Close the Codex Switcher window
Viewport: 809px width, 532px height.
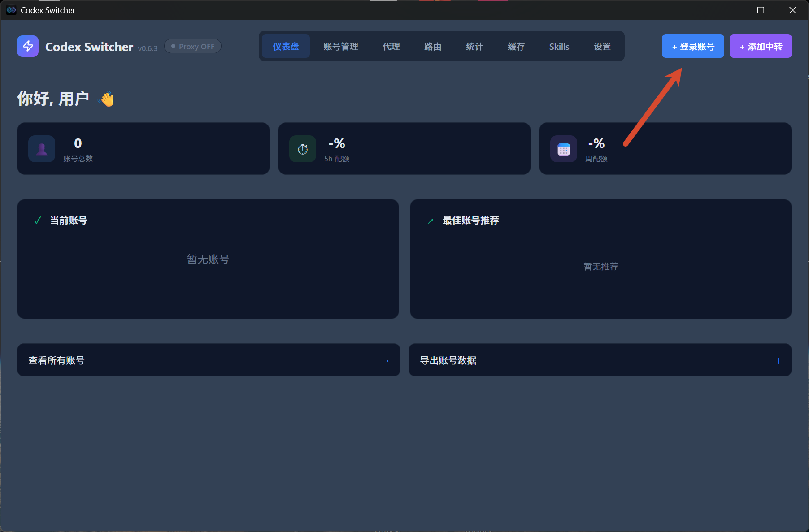tap(792, 10)
